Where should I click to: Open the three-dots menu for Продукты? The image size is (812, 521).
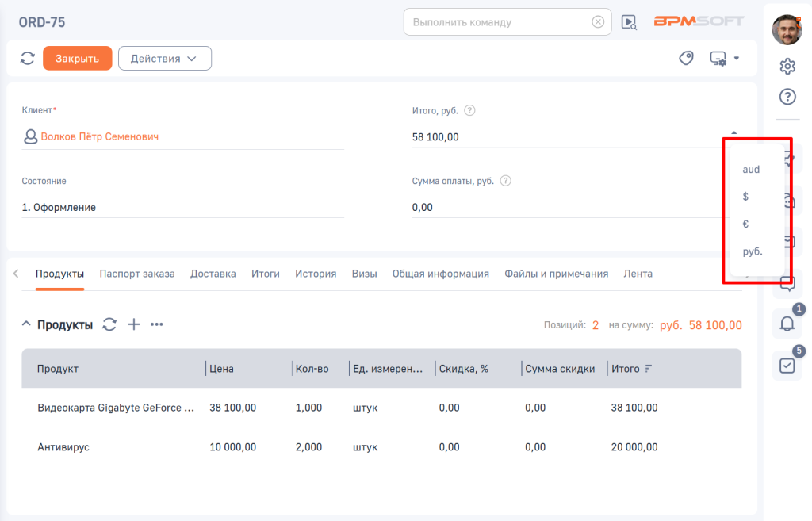point(157,324)
